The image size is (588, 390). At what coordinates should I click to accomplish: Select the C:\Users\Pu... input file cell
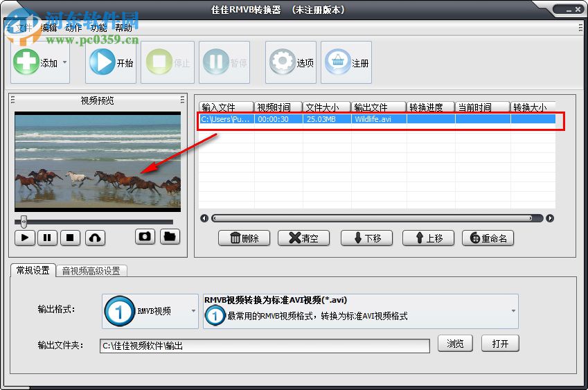226,119
